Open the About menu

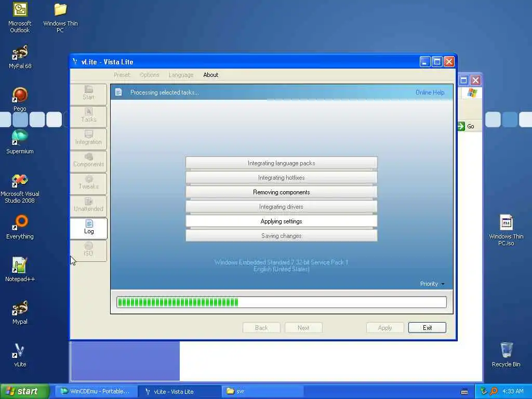(x=211, y=75)
